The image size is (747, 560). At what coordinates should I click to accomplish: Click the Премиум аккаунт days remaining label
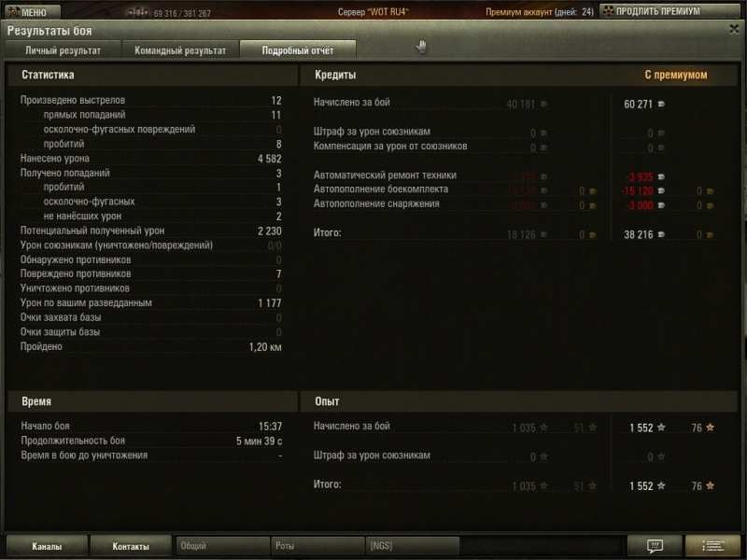539,12
